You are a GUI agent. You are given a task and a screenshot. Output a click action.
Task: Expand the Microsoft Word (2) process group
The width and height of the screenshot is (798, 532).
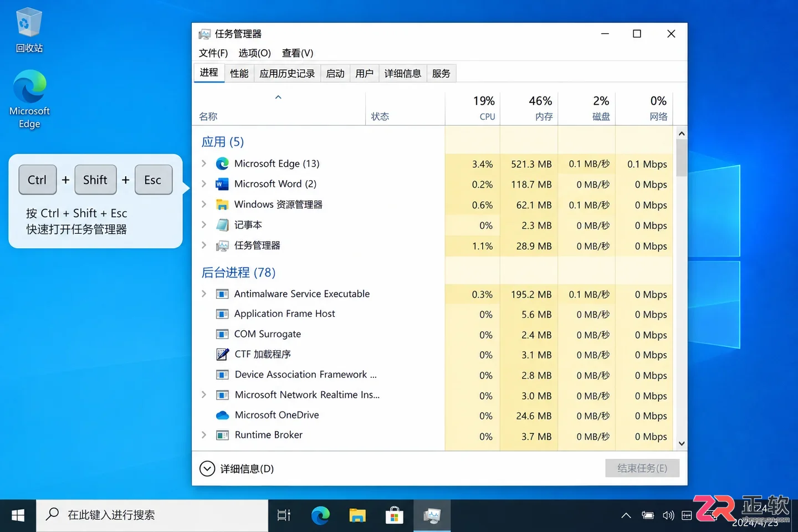(204, 184)
